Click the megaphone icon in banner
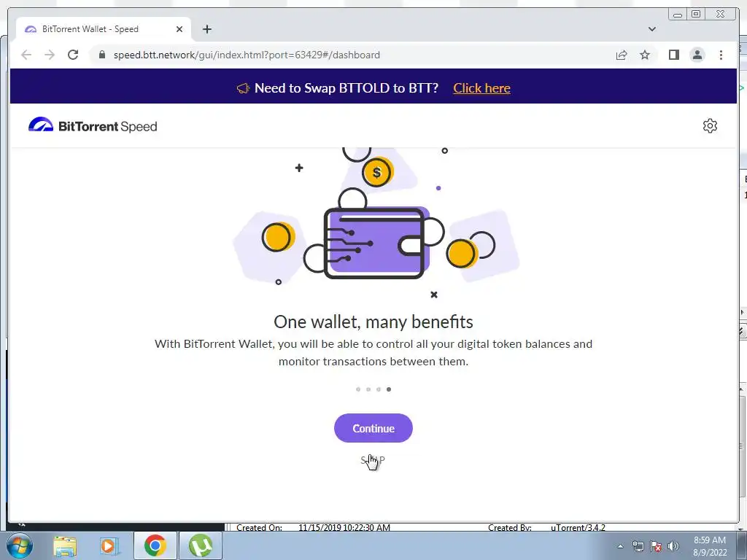Image resolution: width=747 pixels, height=560 pixels. [243, 88]
